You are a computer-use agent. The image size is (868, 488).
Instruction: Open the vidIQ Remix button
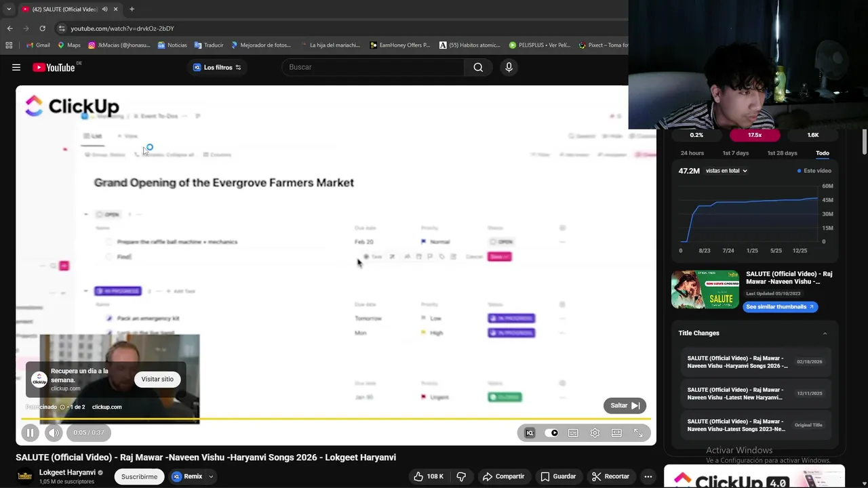pyautogui.click(x=187, y=476)
